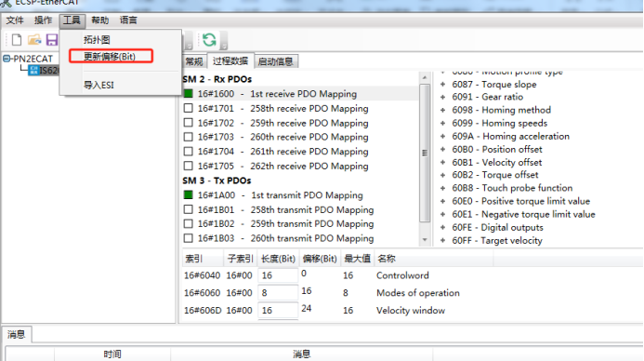Switch to the 启动信息 tab
Screen dimensions: 644x361
tap(276, 61)
